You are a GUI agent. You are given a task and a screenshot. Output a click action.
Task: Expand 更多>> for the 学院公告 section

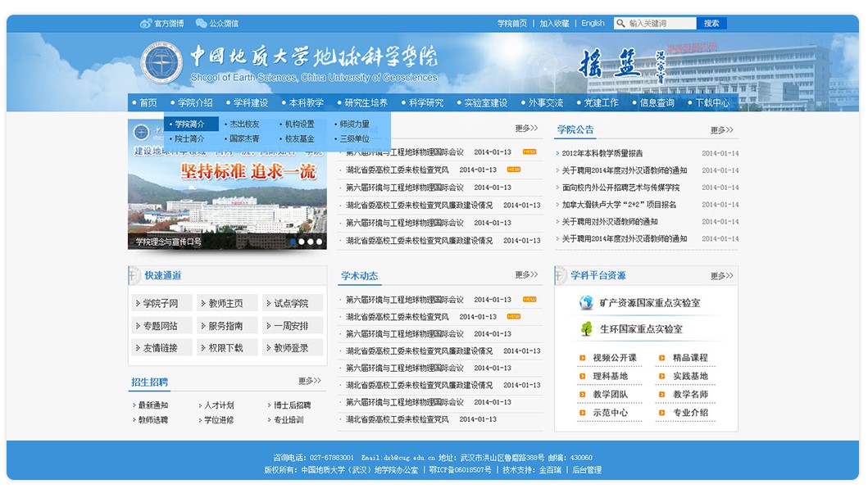722,130
